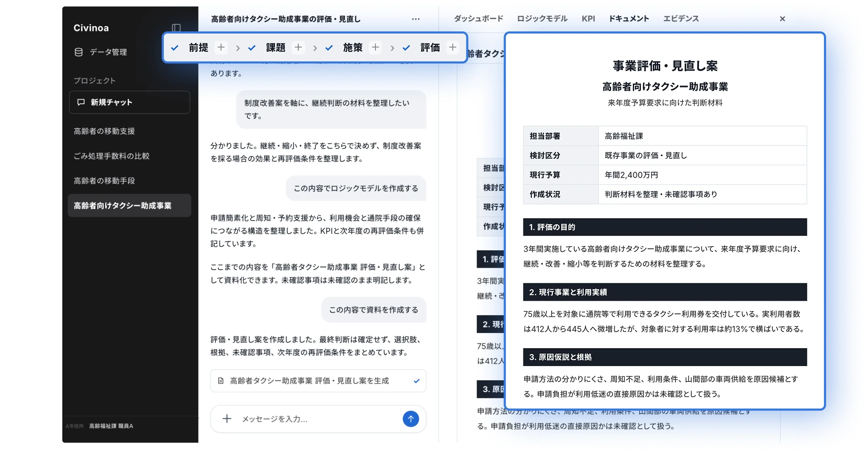Screen dimensions: 868x453
Task: Click the plus icon next to 前提
Action: click(x=221, y=47)
